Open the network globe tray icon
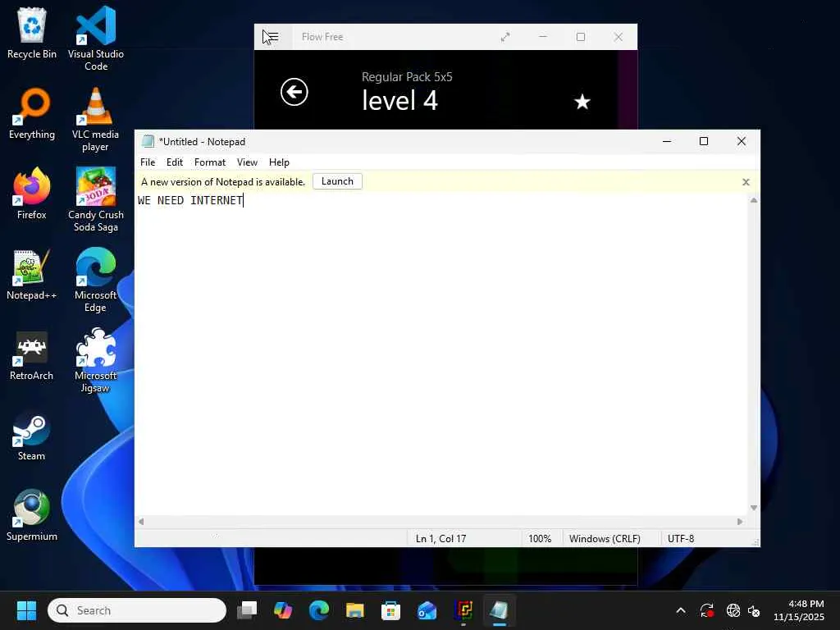 point(733,610)
